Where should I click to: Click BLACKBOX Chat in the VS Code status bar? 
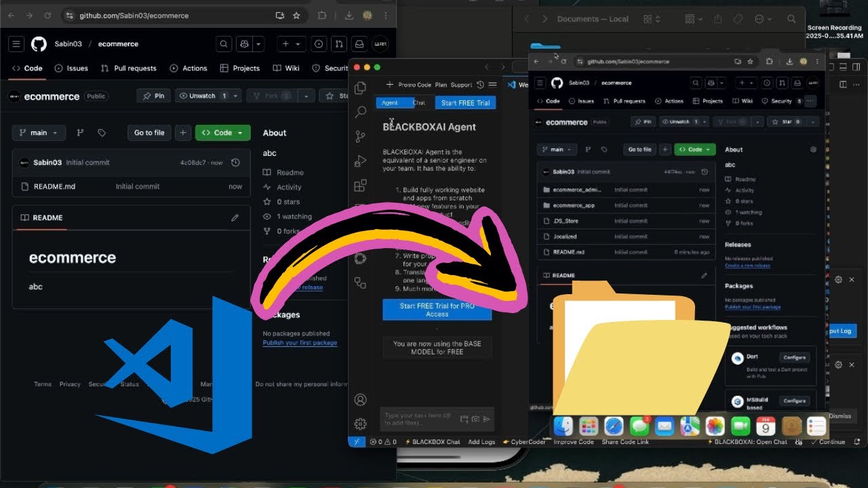click(x=432, y=442)
